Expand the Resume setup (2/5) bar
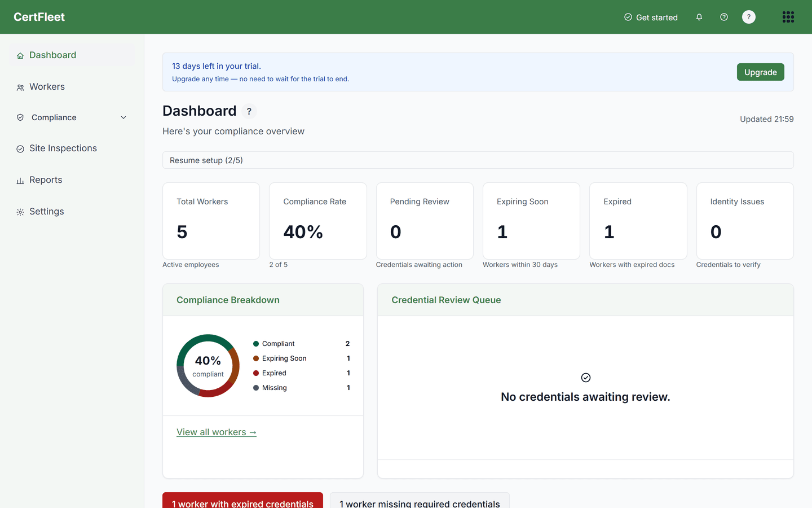This screenshot has height=508, width=812. pos(478,160)
